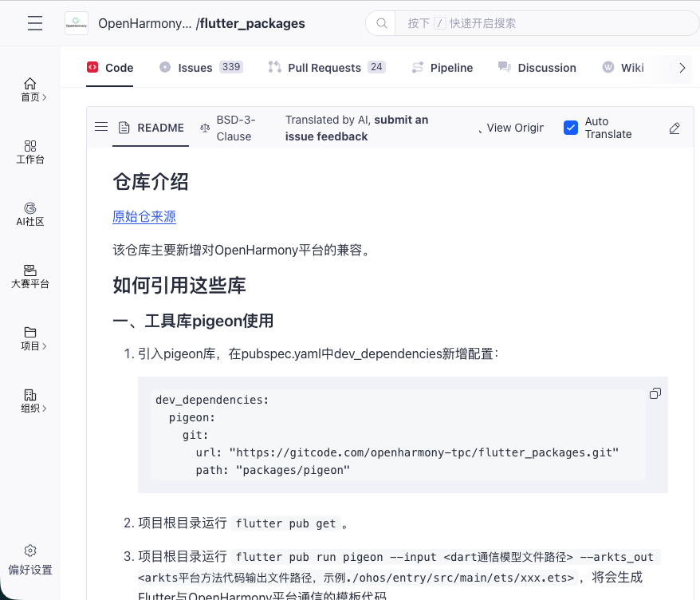Image resolution: width=700 pixels, height=600 pixels.
Task: Open 工作台 workbench in sidebar
Action: pos(30,152)
